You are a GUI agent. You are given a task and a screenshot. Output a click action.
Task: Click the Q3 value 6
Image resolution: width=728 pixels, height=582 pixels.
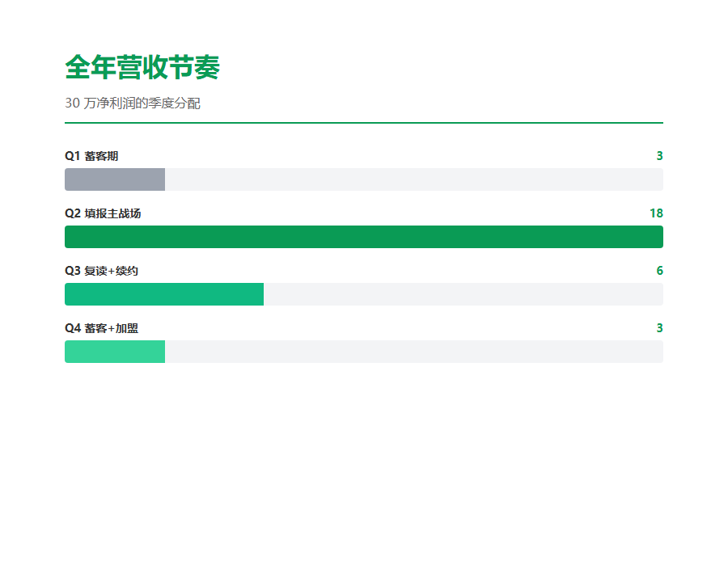(659, 271)
